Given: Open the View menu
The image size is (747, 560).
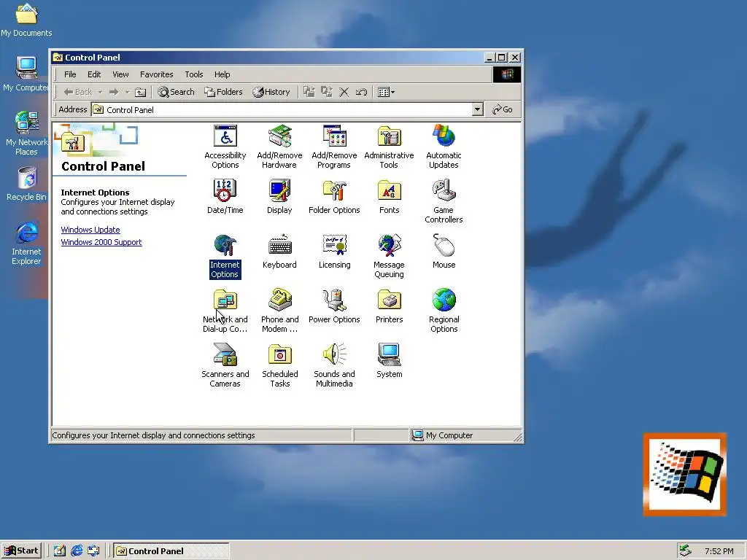Looking at the screenshot, I should [x=120, y=74].
